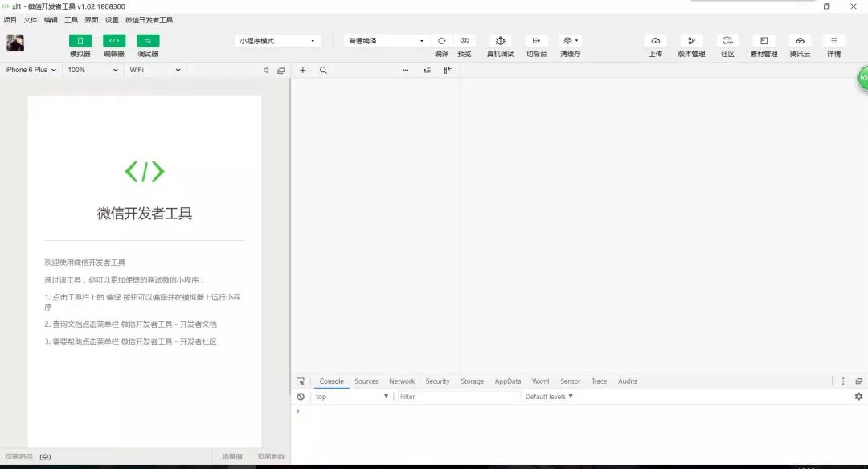Screen dimensions: 868x469
Task: Click the ellipsis more options icon
Action: click(x=406, y=70)
